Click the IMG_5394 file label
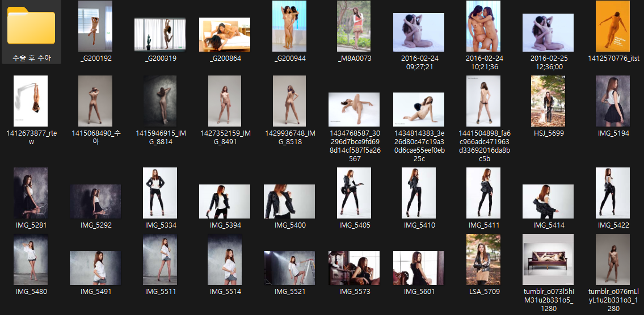Image resolution: width=644 pixels, height=315 pixels. click(225, 225)
